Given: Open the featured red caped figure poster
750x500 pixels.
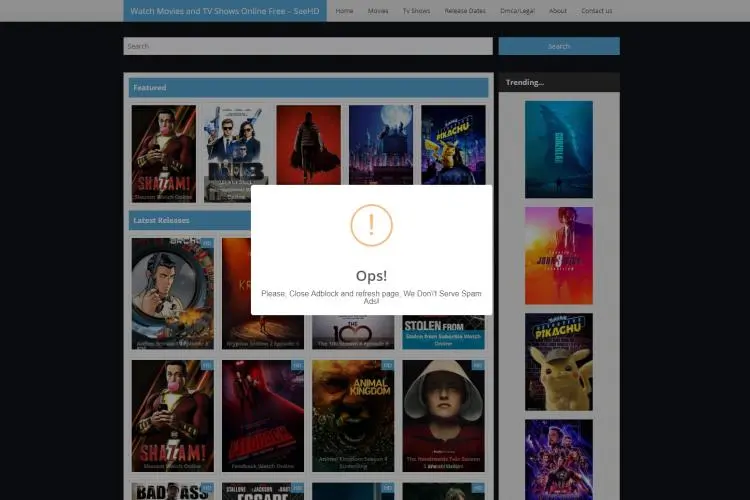Looking at the screenshot, I should click(x=309, y=145).
